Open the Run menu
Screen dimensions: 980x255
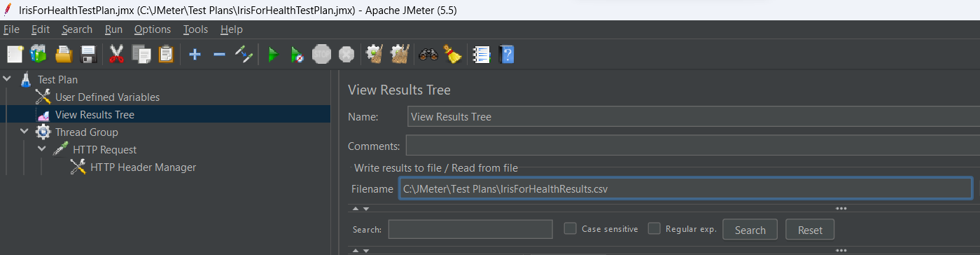113,29
